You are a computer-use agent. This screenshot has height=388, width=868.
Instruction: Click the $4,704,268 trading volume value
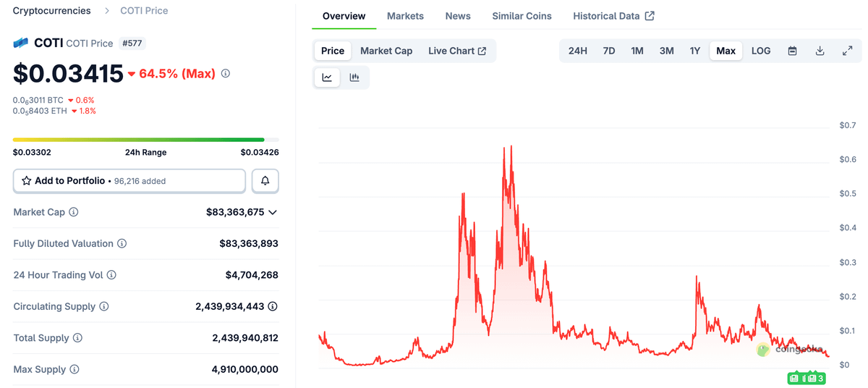click(x=252, y=275)
